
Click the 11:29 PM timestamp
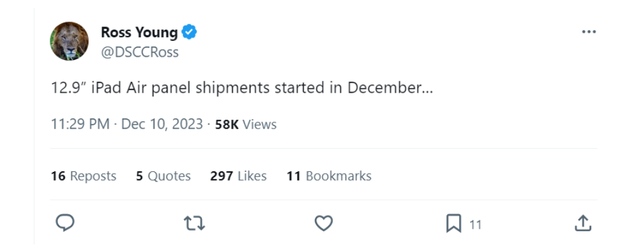(80, 124)
